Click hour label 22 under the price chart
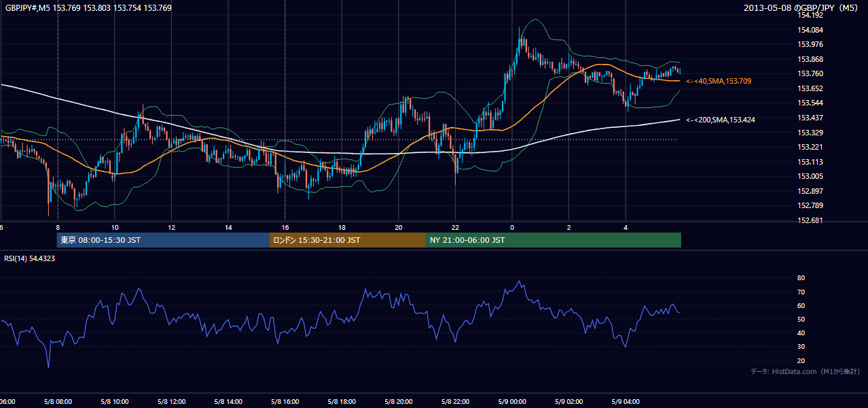This screenshot has width=868, height=408. [456, 228]
